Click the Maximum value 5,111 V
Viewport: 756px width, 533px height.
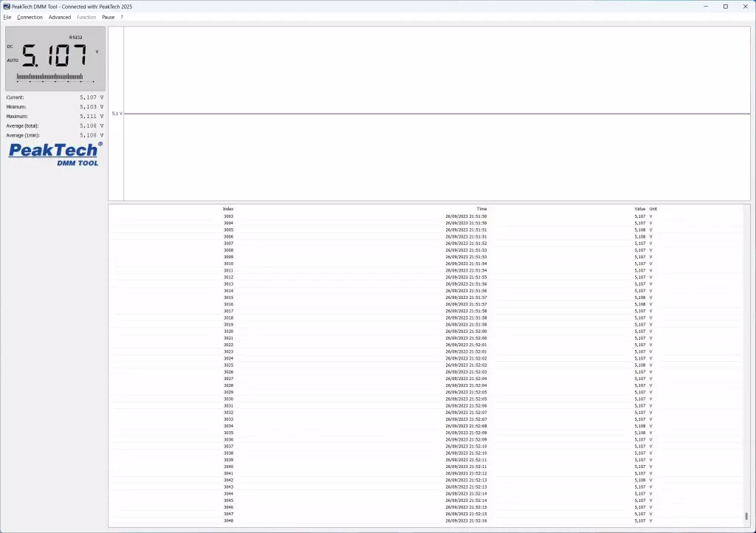(92, 116)
